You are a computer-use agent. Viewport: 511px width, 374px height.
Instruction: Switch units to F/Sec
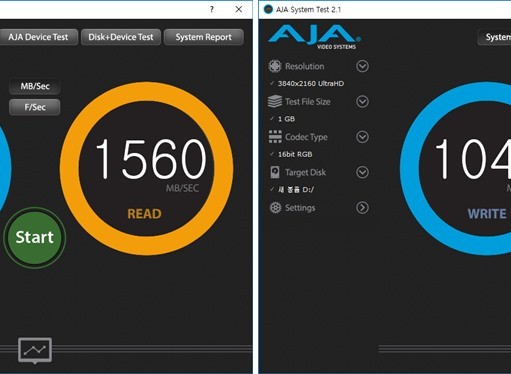tap(35, 107)
